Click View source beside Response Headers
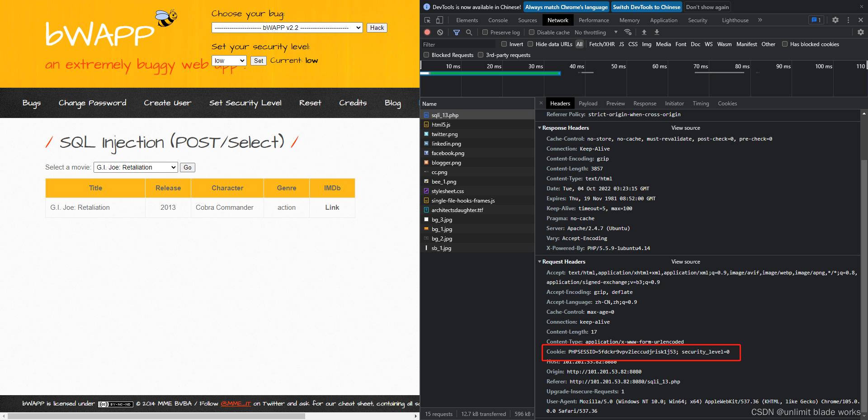The height and width of the screenshot is (420, 868). (x=685, y=128)
